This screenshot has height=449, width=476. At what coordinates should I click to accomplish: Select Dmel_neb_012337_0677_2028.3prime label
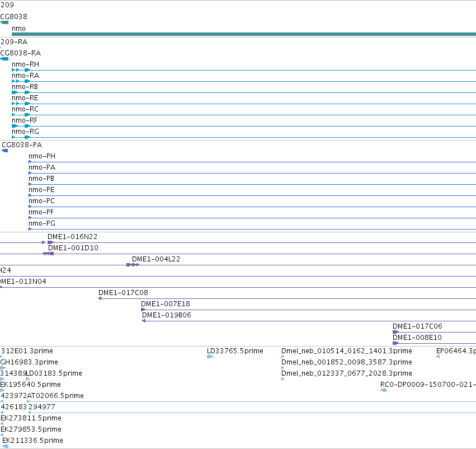pos(347,373)
